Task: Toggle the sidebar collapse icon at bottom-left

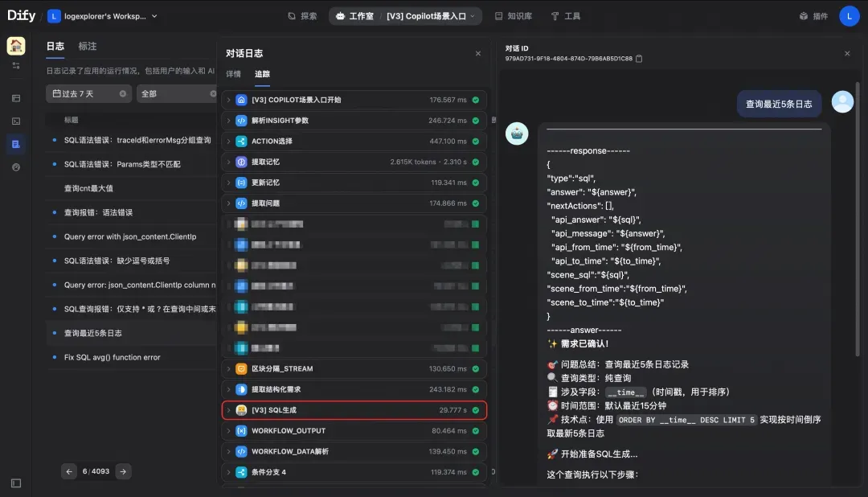Action: click(x=16, y=483)
